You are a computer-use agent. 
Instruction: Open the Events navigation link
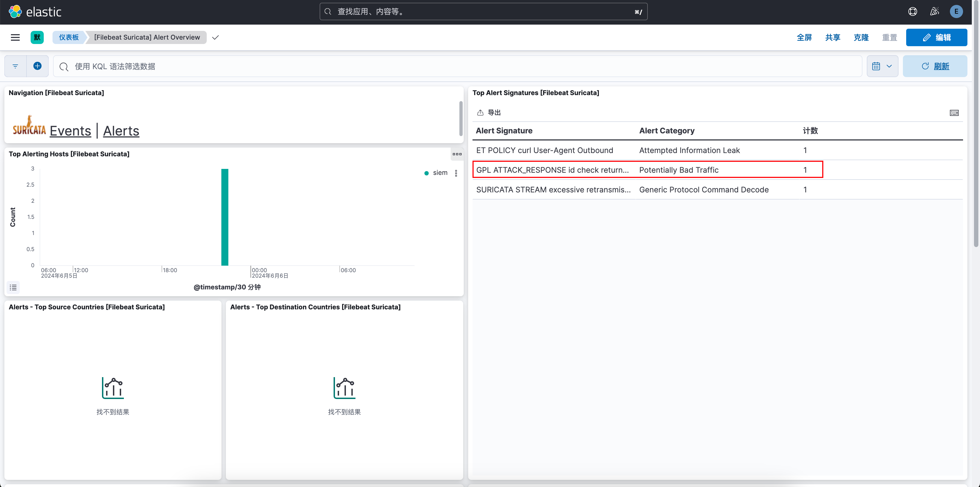[70, 131]
